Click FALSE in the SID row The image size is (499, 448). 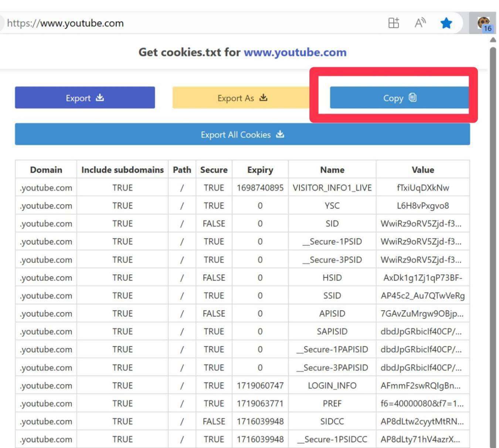(x=214, y=224)
